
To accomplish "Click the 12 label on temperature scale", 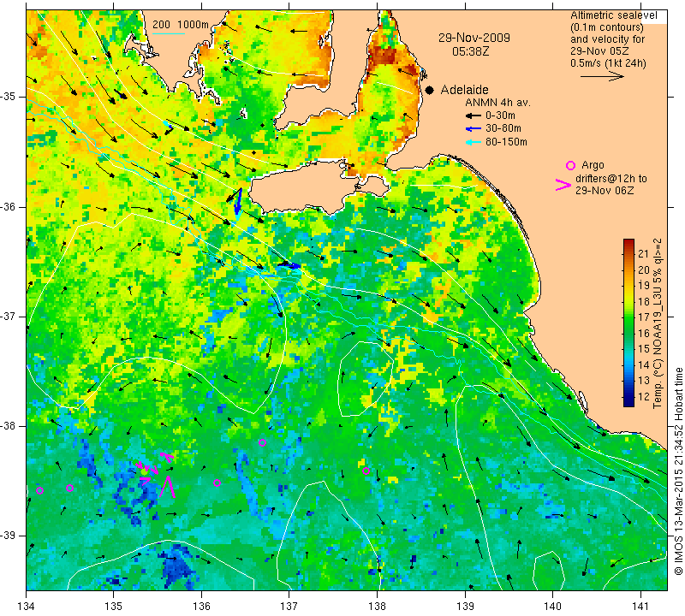I will (x=644, y=396).
